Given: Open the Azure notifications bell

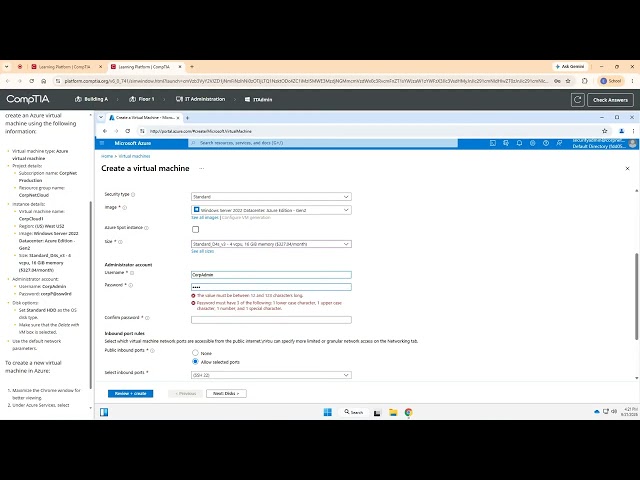Looking at the screenshot, I should 519,143.
